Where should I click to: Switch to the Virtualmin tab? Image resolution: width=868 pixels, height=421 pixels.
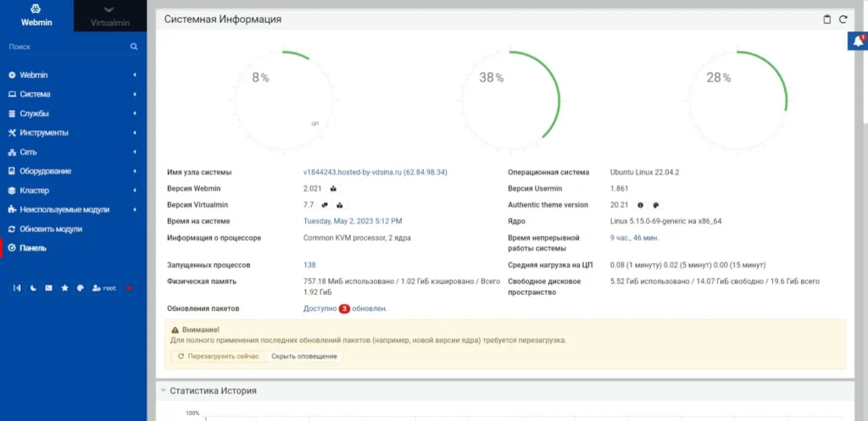(x=110, y=15)
